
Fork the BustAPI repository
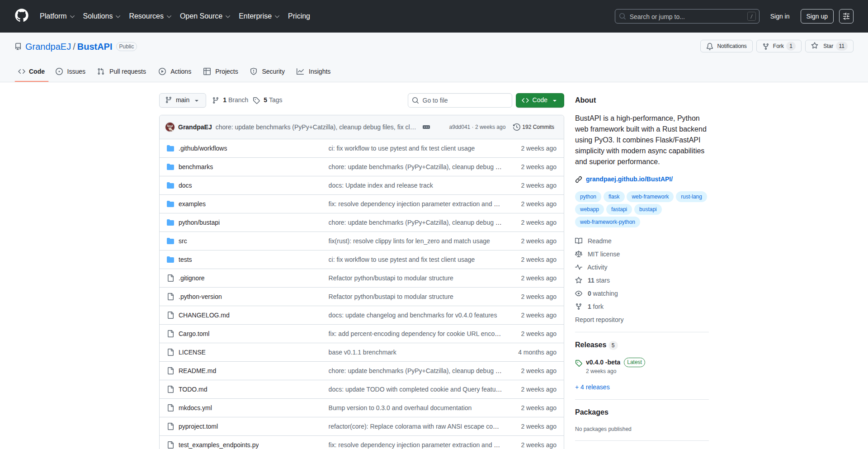[778, 46]
